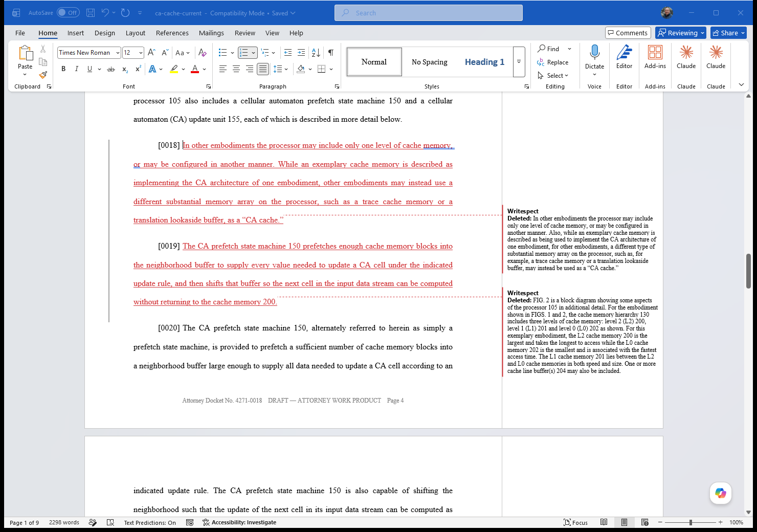
Task: Click the Cut scissors icon
Action: pos(43,49)
